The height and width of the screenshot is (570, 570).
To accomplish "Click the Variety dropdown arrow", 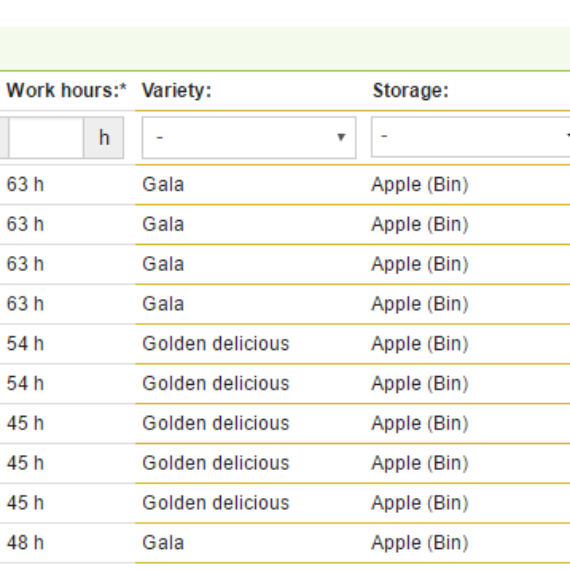I will coord(341,137).
